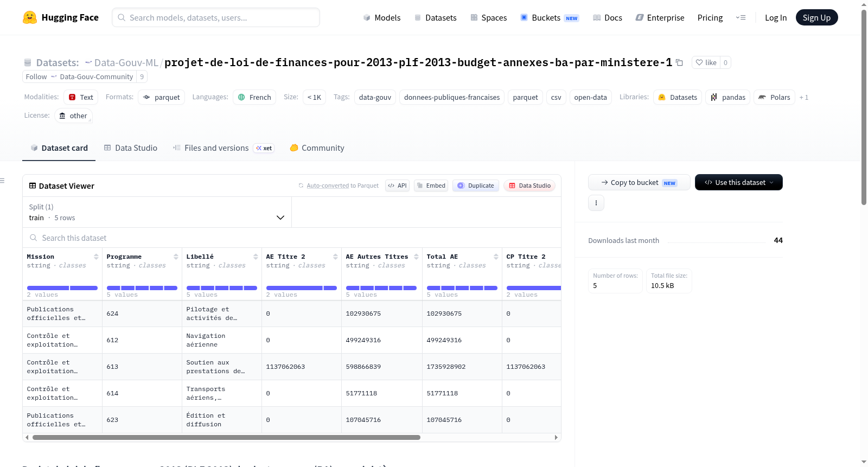Viewport: 868px width, 467px height.
Task: Click scroll left arrow of table scrollbar
Action: [x=27, y=437]
